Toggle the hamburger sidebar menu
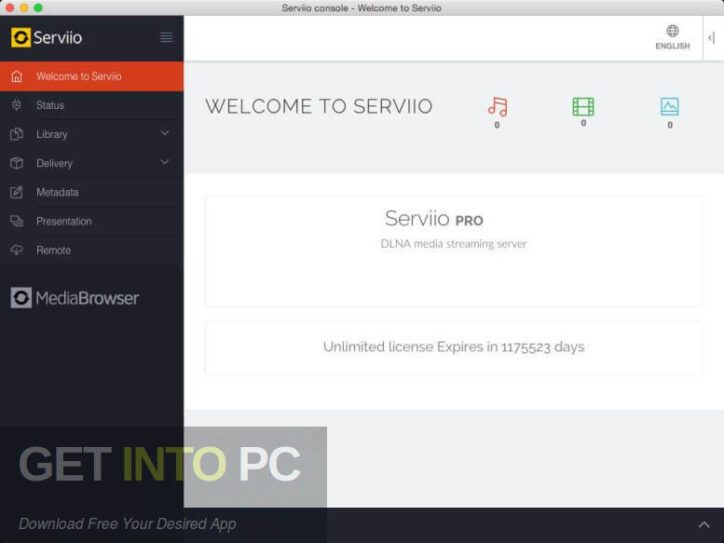Viewport: 724px width, 543px height. (x=166, y=37)
